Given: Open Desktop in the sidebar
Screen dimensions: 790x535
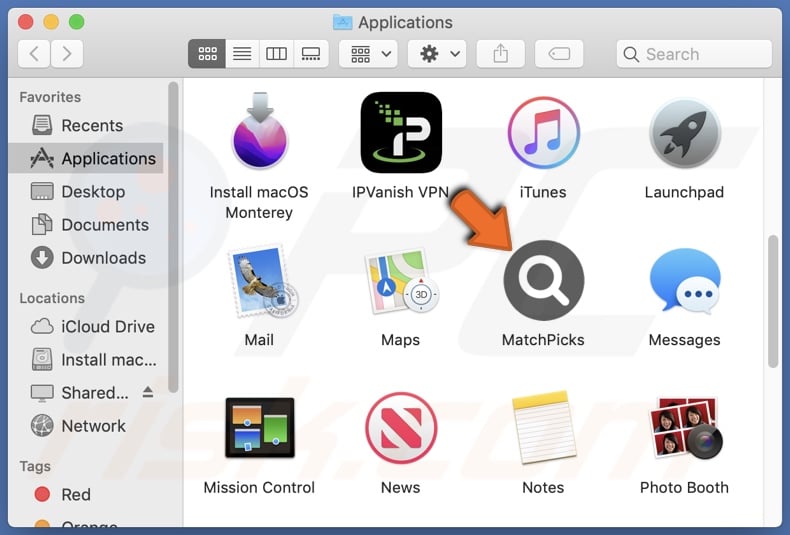Looking at the screenshot, I should coord(86,192).
